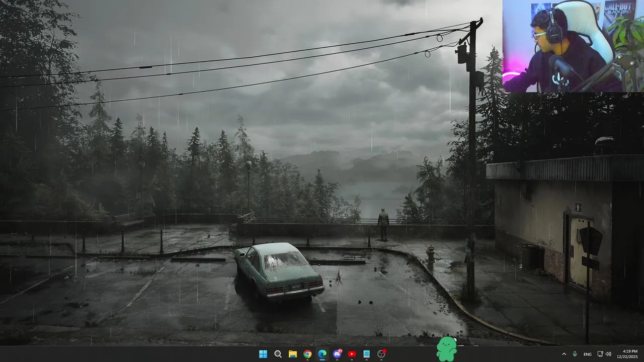Open the YouTube app in the taskbar
The width and height of the screenshot is (644, 362).
352,354
